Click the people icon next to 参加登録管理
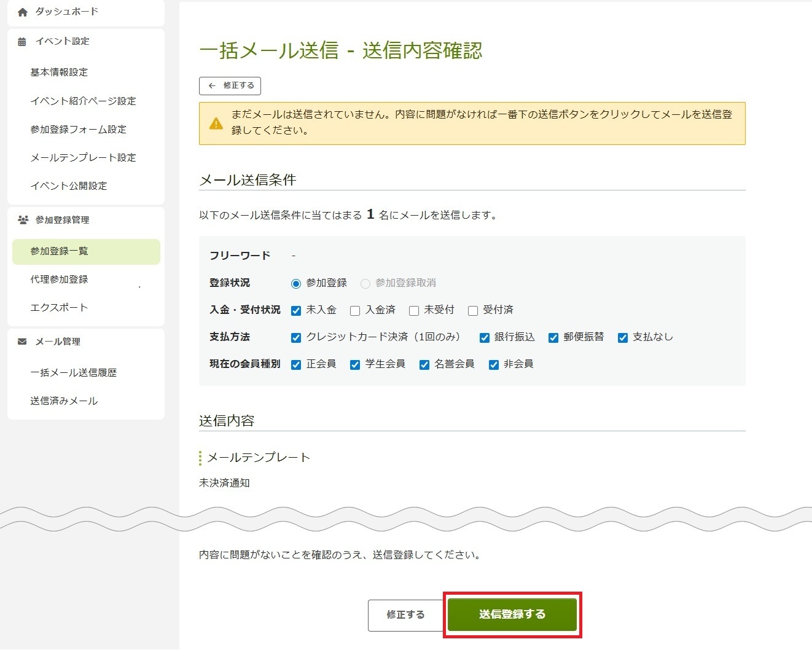Image resolution: width=812 pixels, height=650 pixels. click(23, 220)
